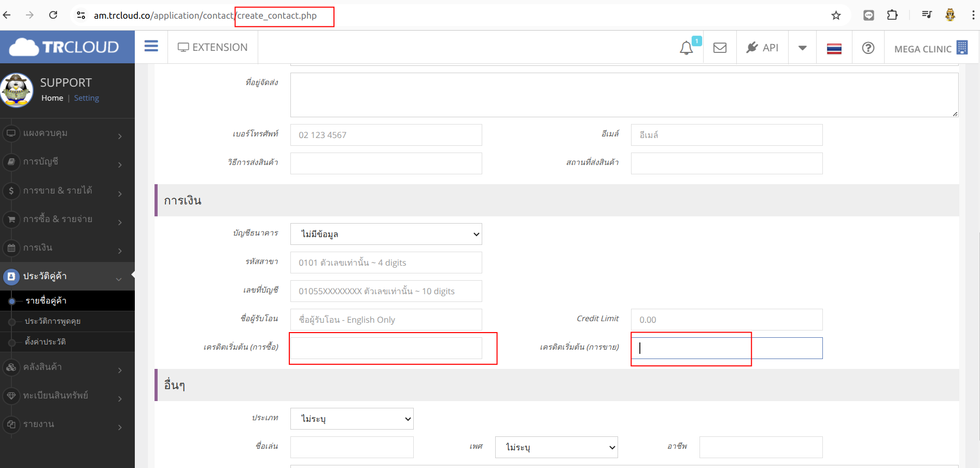Focus the สถานที่ส่งสินค้า field

(726, 163)
